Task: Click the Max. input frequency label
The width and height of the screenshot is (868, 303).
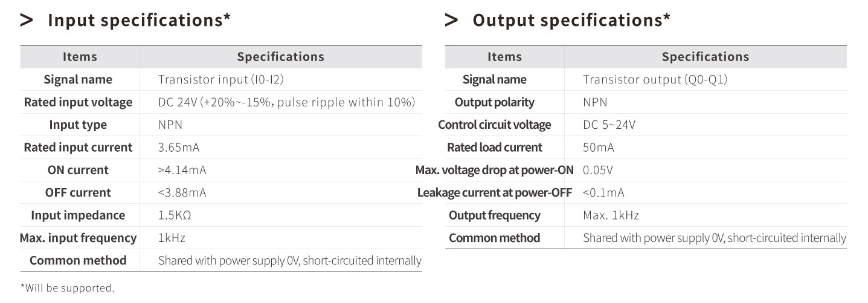Action: pyautogui.click(x=78, y=238)
